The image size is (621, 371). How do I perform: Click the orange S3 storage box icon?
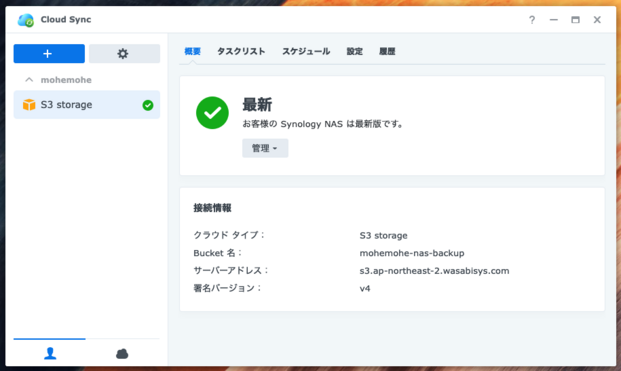pyautogui.click(x=29, y=105)
